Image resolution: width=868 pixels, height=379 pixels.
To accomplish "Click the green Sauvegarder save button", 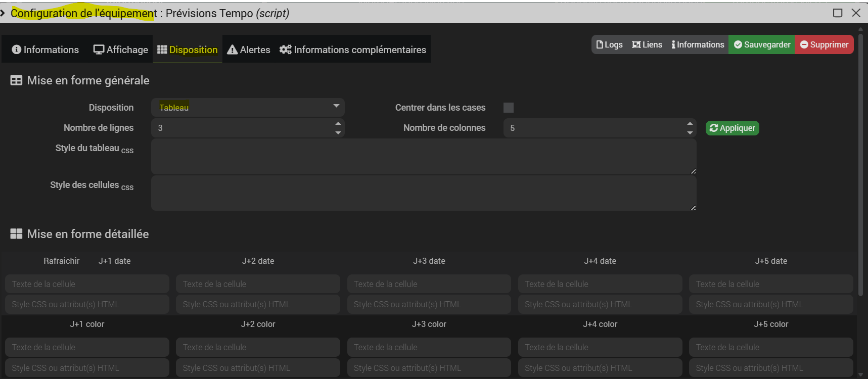I will click(x=762, y=44).
